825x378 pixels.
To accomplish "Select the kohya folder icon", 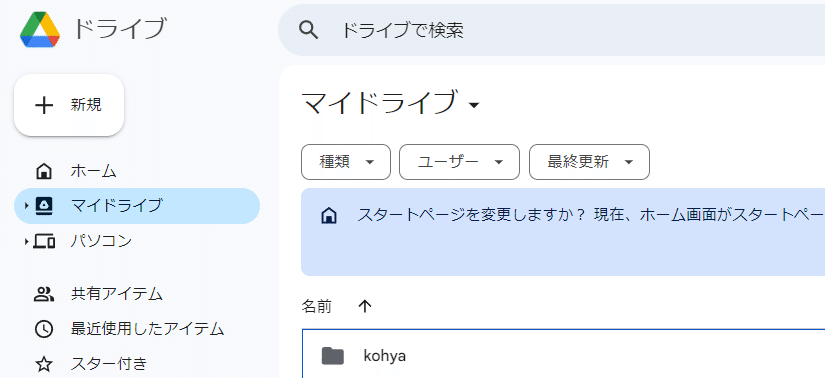I will 333,356.
